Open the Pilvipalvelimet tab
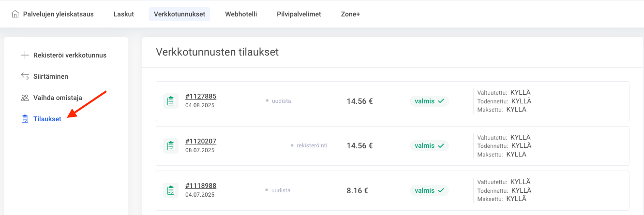This screenshot has width=644, height=215. tap(299, 14)
